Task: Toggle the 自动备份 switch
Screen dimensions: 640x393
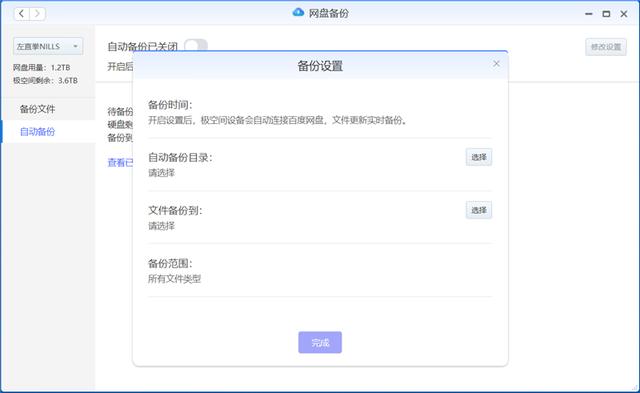Action: tap(196, 46)
